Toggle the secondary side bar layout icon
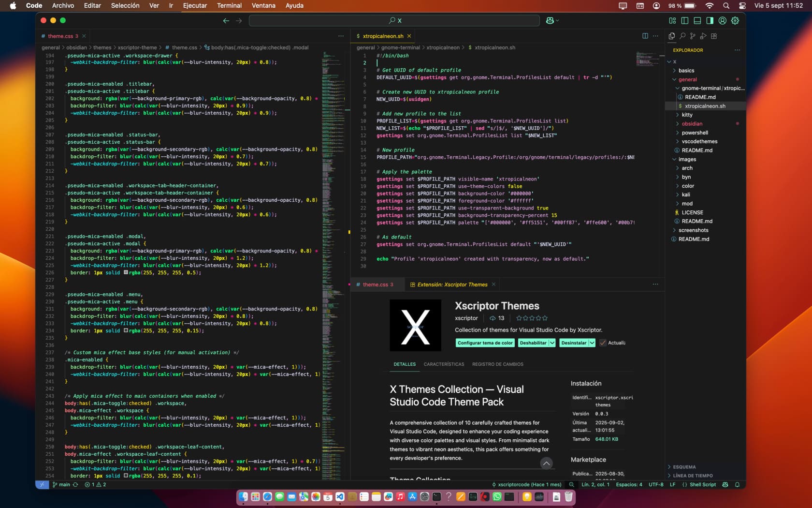Image resolution: width=812 pixels, height=508 pixels. pos(710,20)
